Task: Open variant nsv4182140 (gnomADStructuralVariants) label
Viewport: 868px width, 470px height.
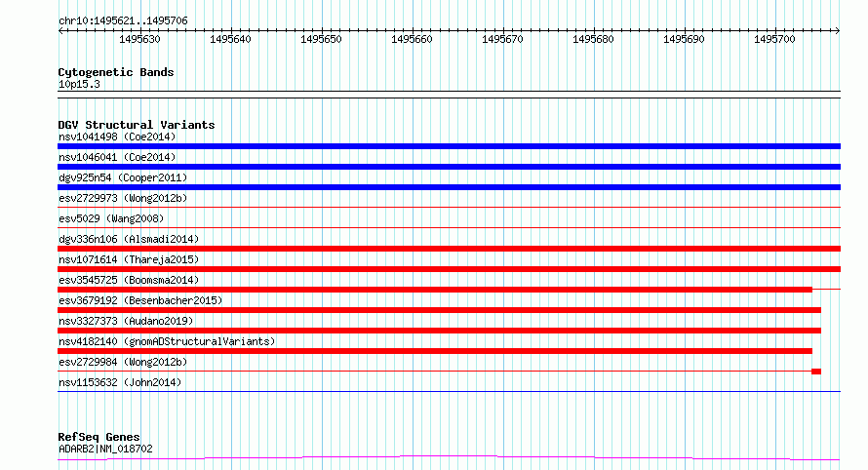Action: pyautogui.click(x=167, y=341)
